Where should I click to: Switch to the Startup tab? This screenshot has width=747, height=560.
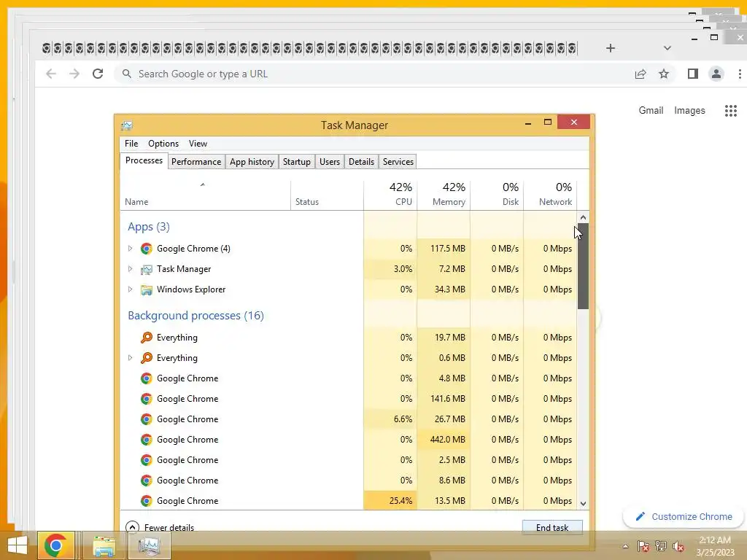coord(296,162)
